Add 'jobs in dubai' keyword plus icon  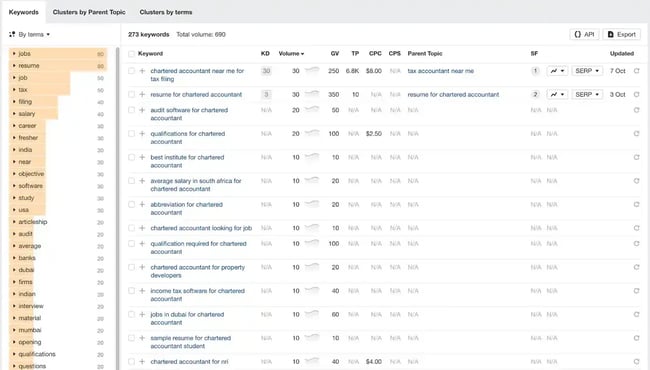pos(142,315)
